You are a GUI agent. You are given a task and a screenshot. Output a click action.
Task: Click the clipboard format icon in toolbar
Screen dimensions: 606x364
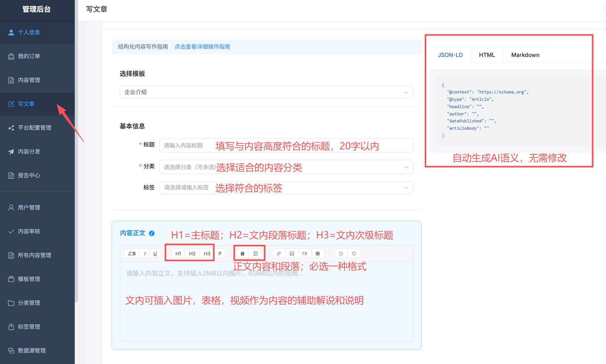(x=242, y=253)
